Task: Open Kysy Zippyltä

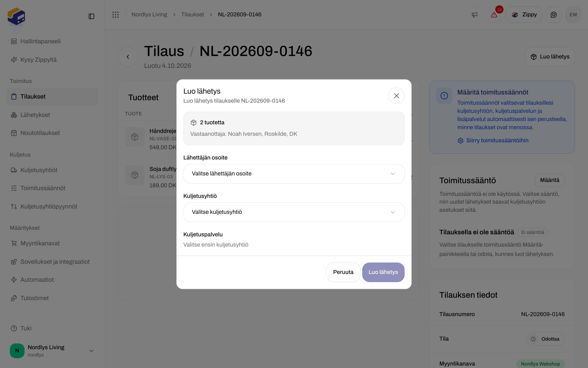Action: (x=52, y=60)
